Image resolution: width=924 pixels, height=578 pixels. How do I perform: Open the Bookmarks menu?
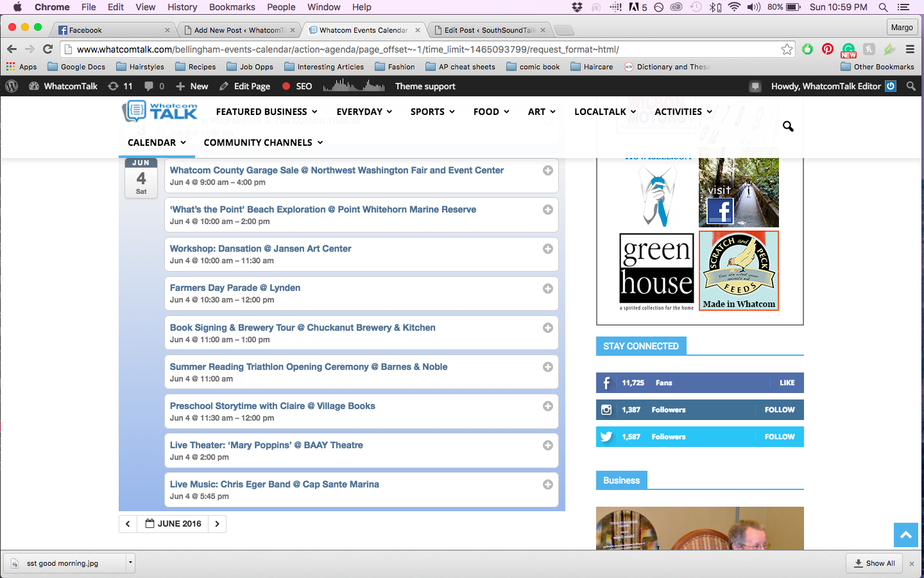(232, 7)
